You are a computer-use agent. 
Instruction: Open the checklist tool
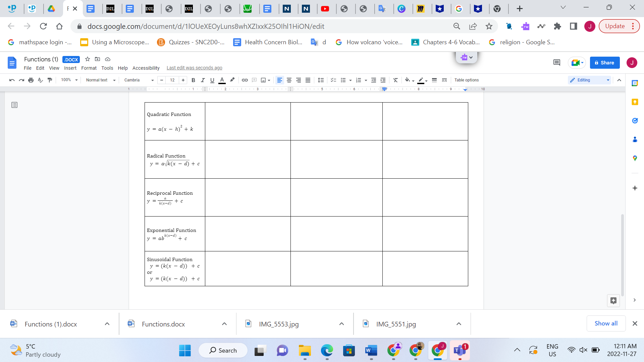click(x=333, y=80)
